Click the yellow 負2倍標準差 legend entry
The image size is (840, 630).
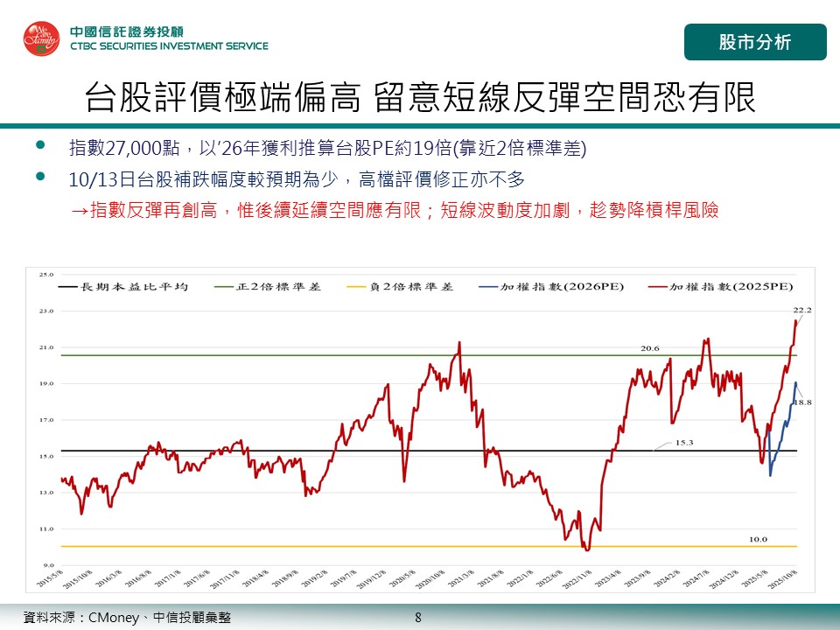coord(402,286)
